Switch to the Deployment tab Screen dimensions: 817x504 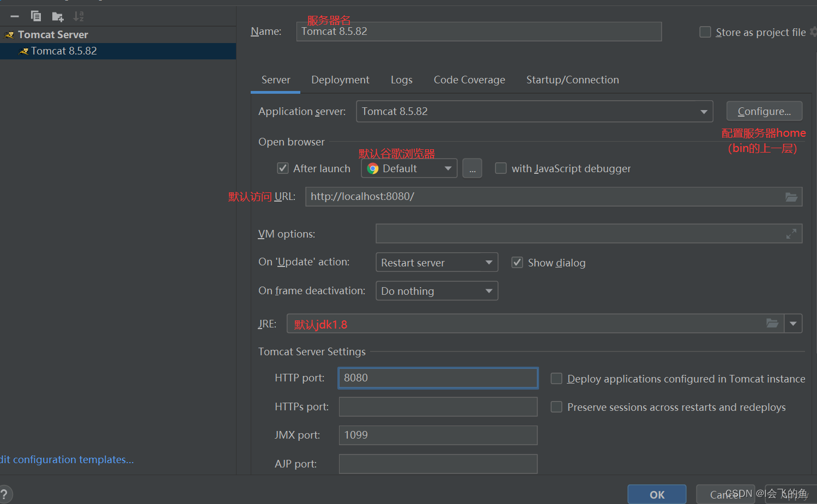tap(340, 80)
